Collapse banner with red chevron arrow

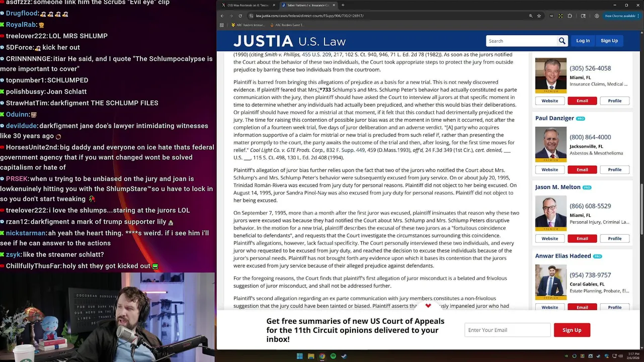pos(428,306)
